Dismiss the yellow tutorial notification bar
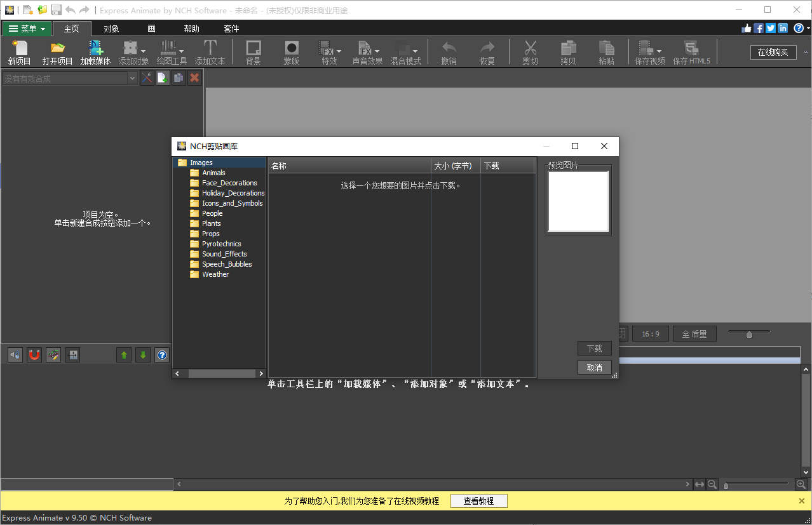The image size is (812, 525). click(x=802, y=501)
